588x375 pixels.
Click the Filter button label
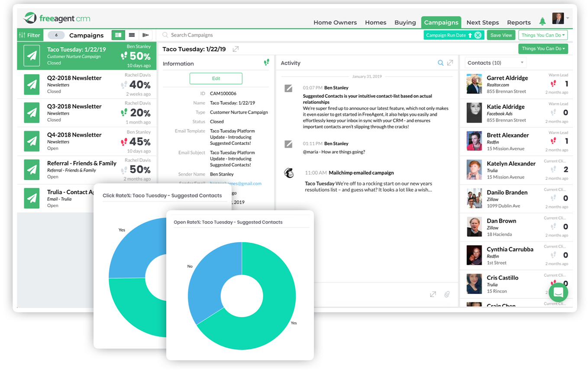tap(34, 35)
